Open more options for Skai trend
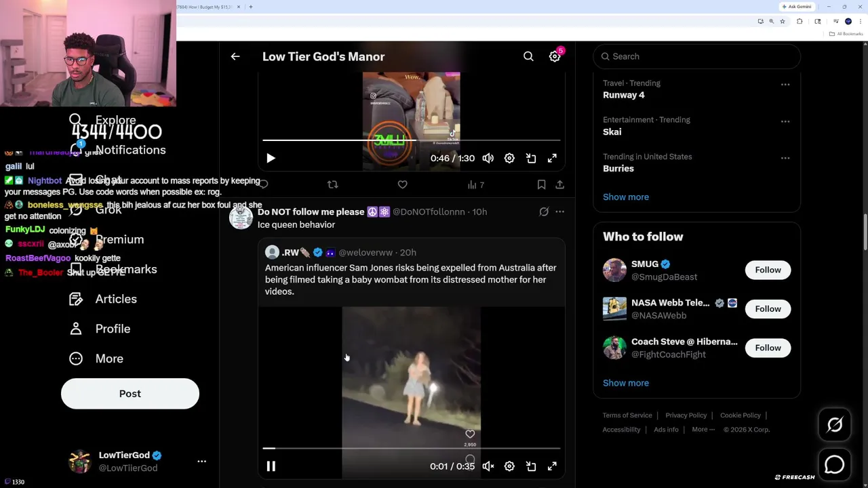The height and width of the screenshot is (488, 868). pos(785,121)
